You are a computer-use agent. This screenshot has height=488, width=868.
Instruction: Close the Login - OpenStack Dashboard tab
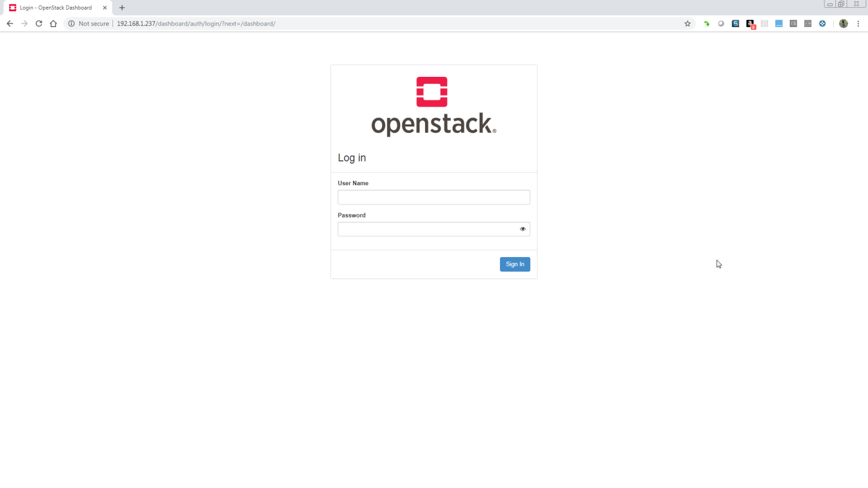(105, 8)
